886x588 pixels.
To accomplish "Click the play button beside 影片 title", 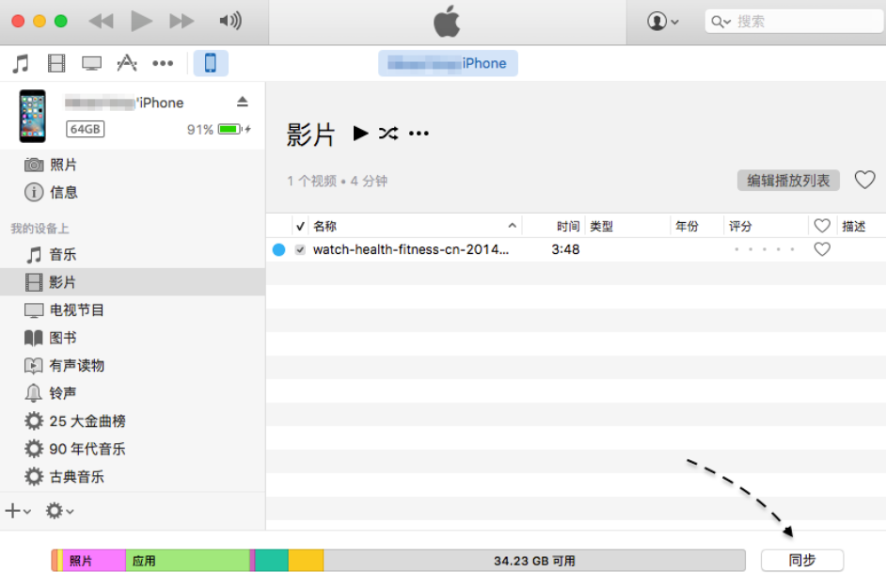I will pos(360,134).
